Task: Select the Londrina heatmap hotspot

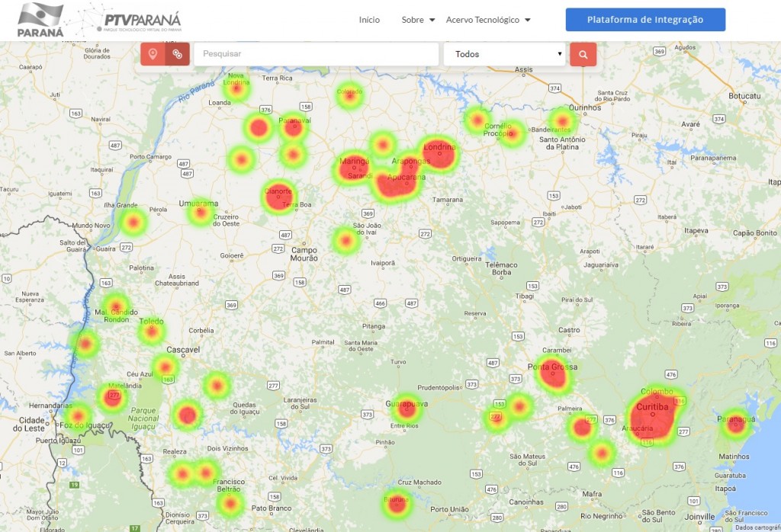Action: tap(440, 155)
